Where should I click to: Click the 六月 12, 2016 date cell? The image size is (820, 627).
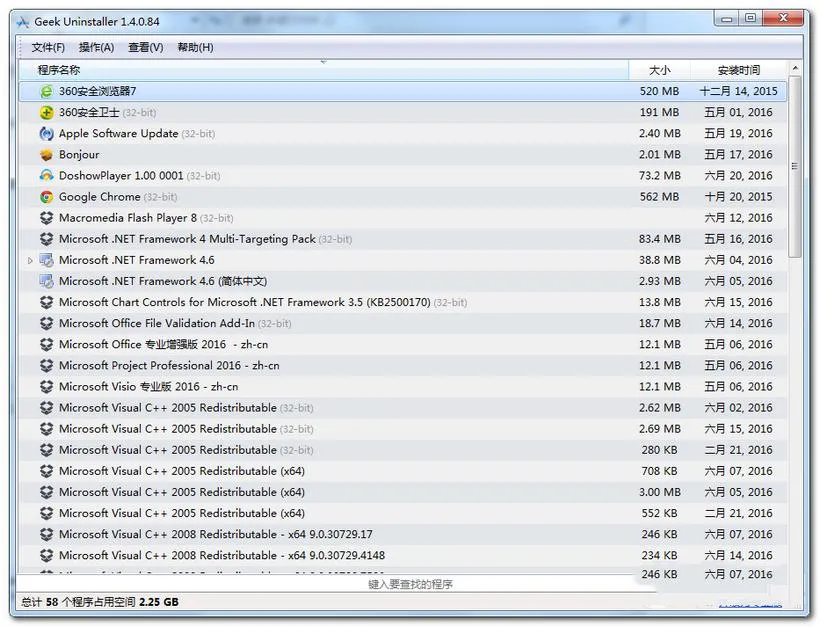click(x=738, y=218)
